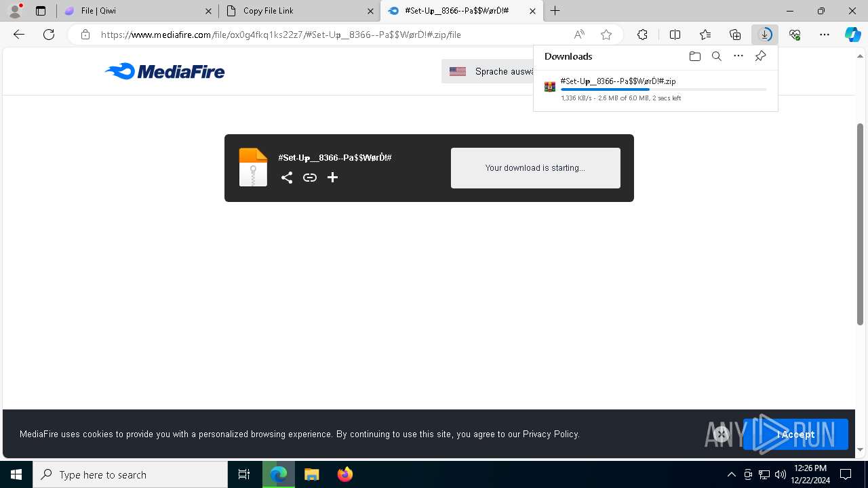Search downloads with magnifier icon

(716, 56)
